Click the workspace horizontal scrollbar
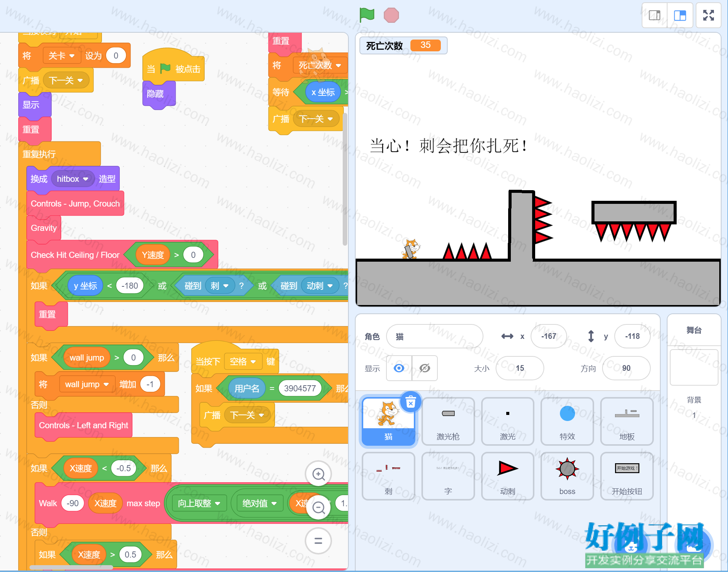Image resolution: width=728 pixels, height=572 pixels. point(71,567)
